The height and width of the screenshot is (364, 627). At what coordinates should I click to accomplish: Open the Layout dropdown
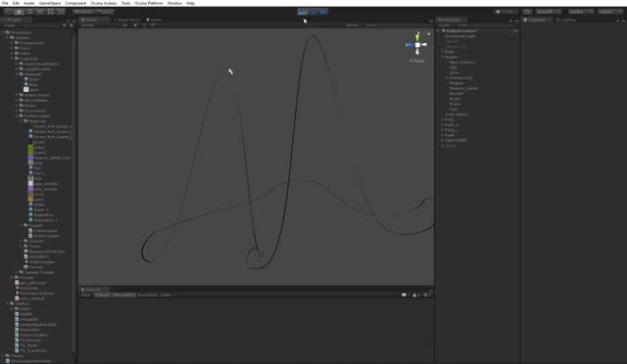pyautogui.click(x=608, y=12)
